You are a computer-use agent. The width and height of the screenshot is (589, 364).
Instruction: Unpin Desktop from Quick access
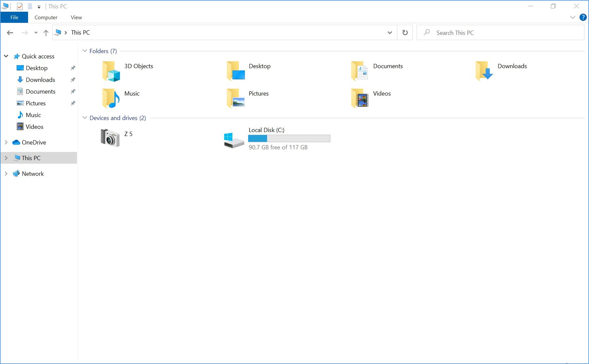click(72, 68)
